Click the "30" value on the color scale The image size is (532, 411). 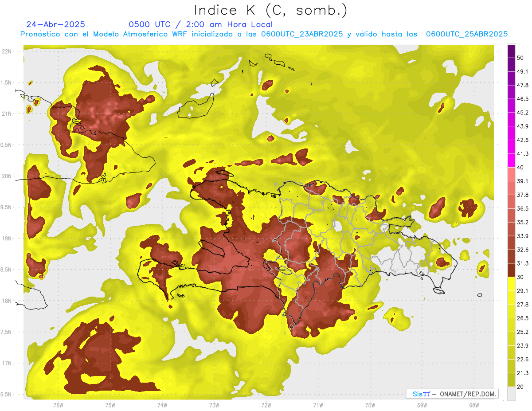pos(520,277)
